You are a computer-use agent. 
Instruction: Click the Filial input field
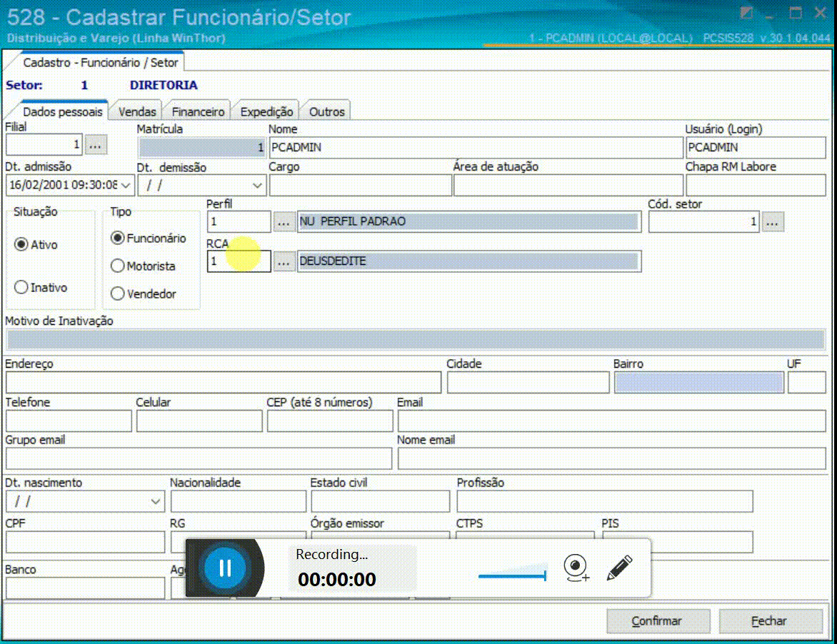click(44, 145)
